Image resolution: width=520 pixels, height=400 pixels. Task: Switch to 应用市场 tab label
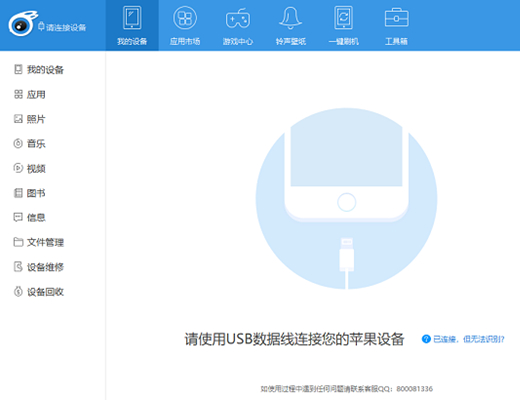click(185, 41)
